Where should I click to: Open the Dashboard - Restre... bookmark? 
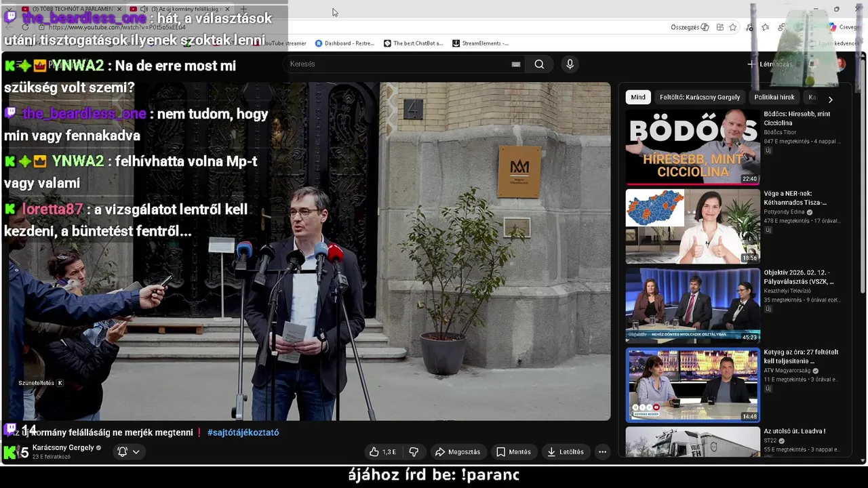[344, 43]
